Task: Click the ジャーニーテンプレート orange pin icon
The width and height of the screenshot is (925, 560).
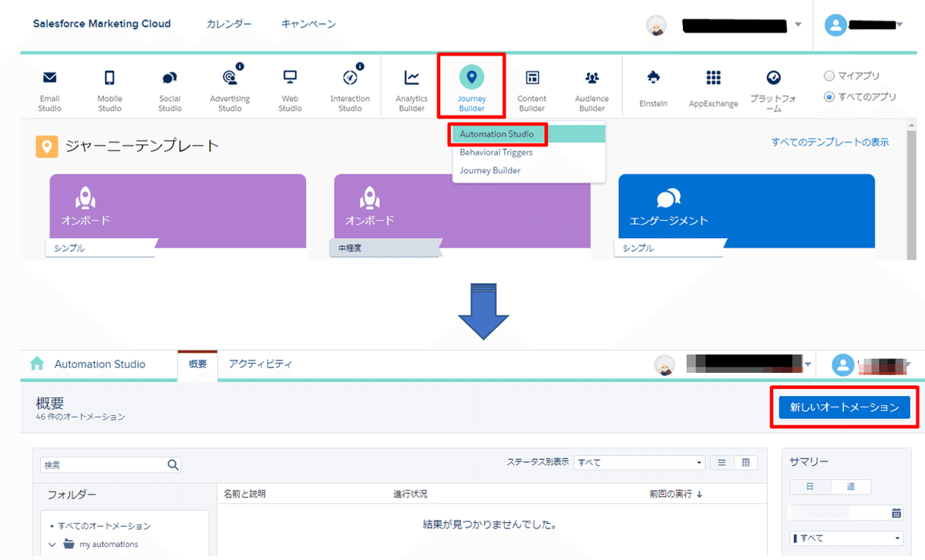Action: [47, 146]
